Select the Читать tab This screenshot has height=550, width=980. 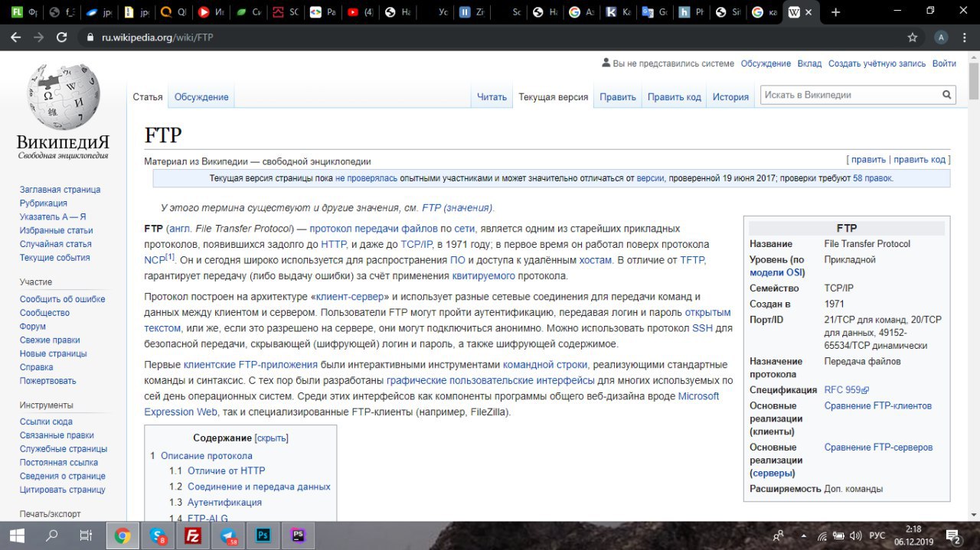(x=492, y=97)
